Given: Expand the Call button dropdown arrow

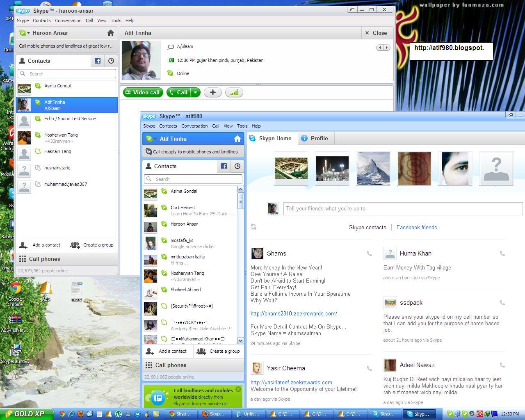Looking at the screenshot, I should 196,92.
